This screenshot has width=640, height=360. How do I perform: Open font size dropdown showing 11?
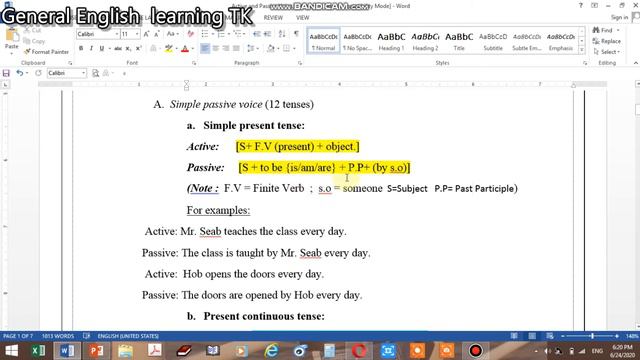click(x=137, y=34)
